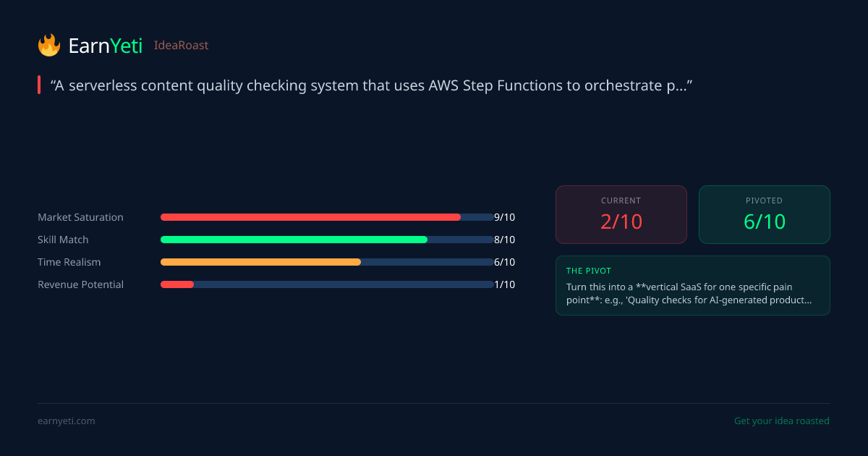This screenshot has width=868, height=456.
Task: Click the quoted serverless idea text
Action: pyautogui.click(x=372, y=85)
